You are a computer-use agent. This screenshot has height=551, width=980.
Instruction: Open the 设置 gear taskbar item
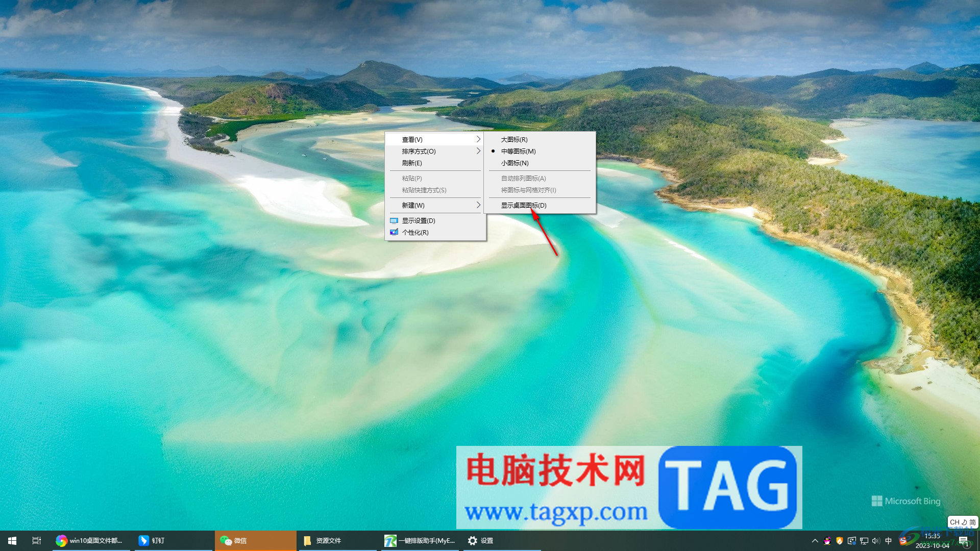(480, 540)
